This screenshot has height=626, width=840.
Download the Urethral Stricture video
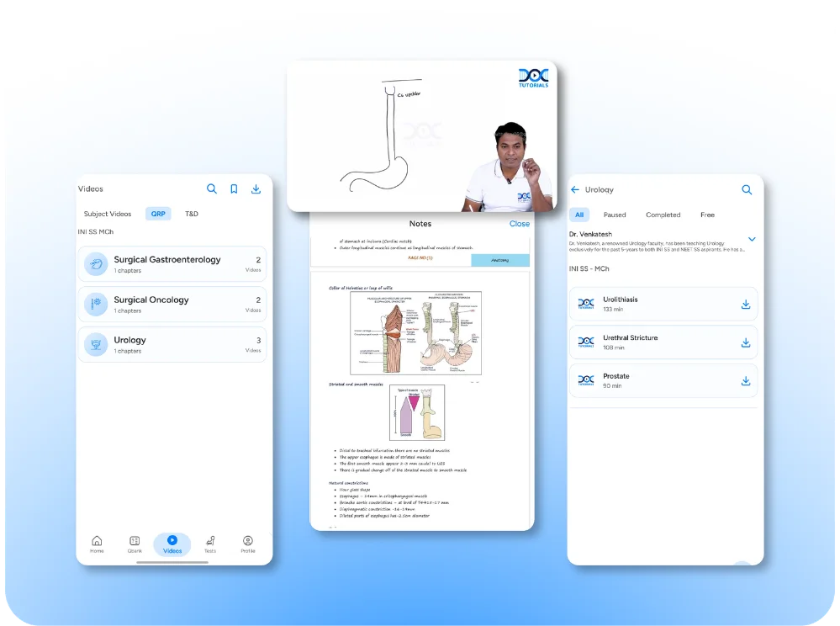745,342
